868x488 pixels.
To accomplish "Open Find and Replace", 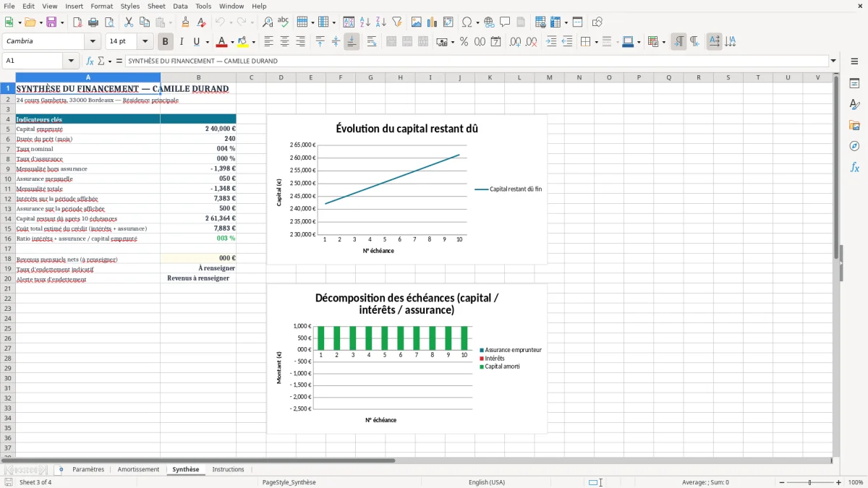I will (x=268, y=22).
